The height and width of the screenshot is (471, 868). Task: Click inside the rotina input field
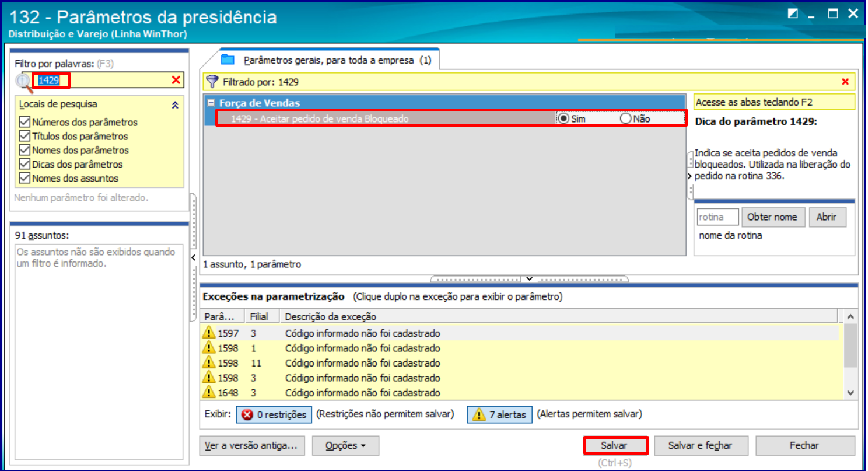click(717, 217)
